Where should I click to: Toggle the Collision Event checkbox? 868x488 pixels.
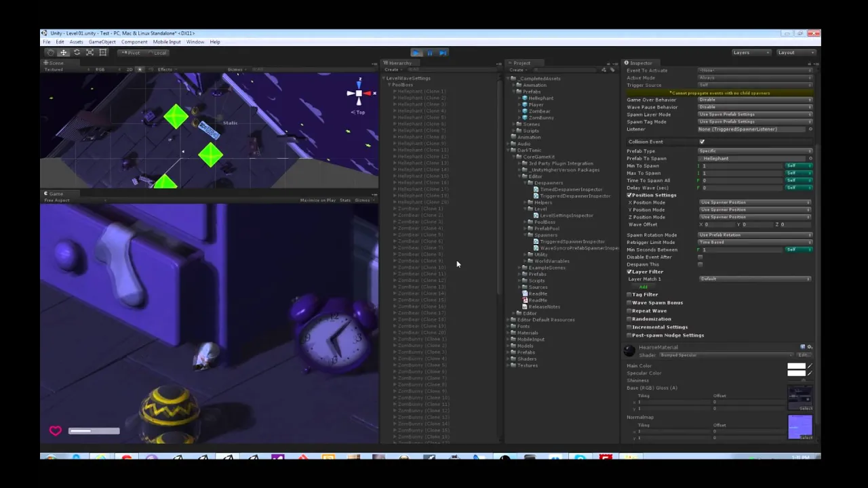[702, 142]
